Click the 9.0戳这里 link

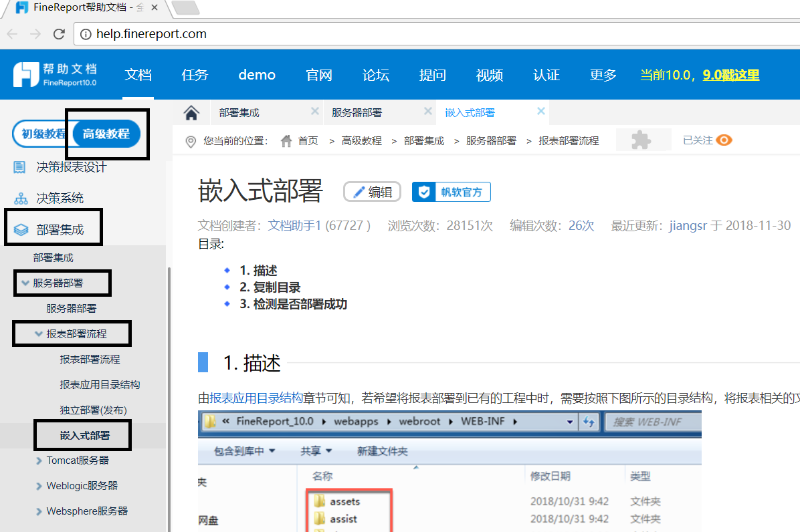(731, 75)
